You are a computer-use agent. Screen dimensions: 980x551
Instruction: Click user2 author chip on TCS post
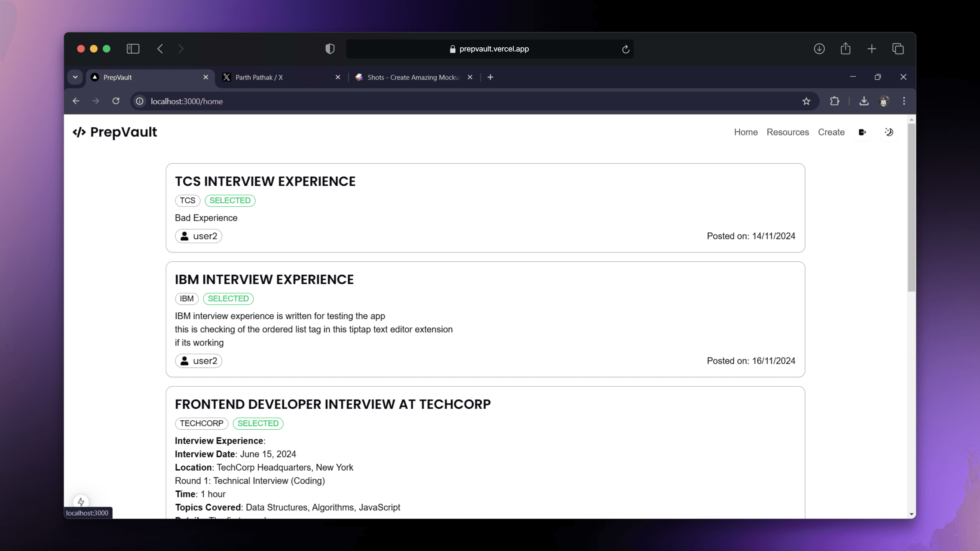click(199, 236)
